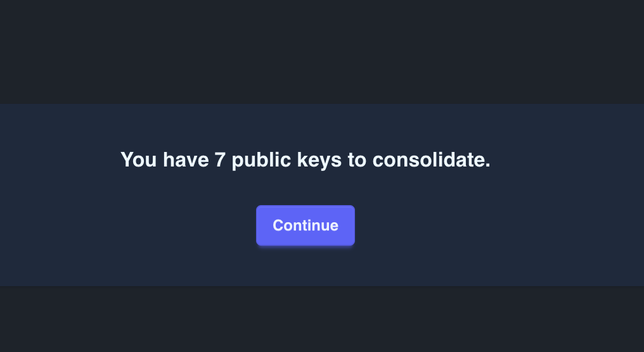Click the number 7 in the heading

tap(220, 160)
